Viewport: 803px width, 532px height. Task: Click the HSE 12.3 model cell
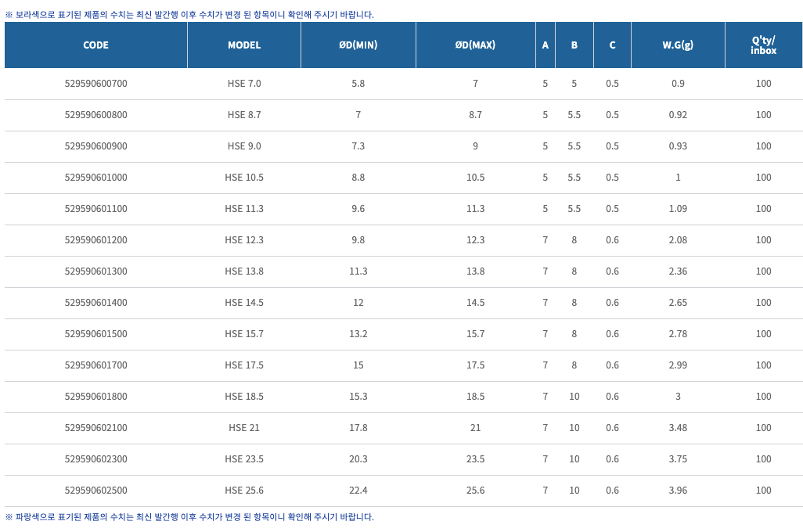(x=244, y=240)
